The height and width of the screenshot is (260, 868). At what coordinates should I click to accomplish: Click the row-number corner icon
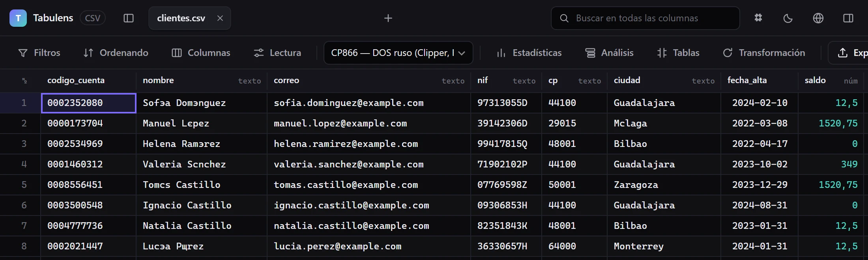click(24, 80)
